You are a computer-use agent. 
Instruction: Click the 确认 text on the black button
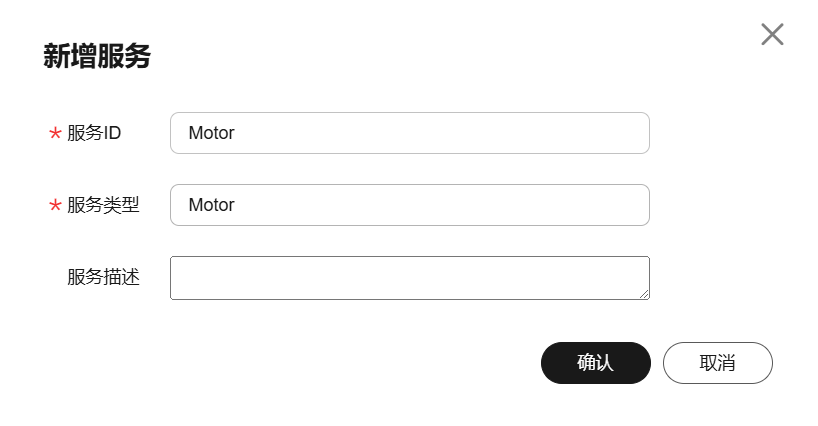click(596, 363)
